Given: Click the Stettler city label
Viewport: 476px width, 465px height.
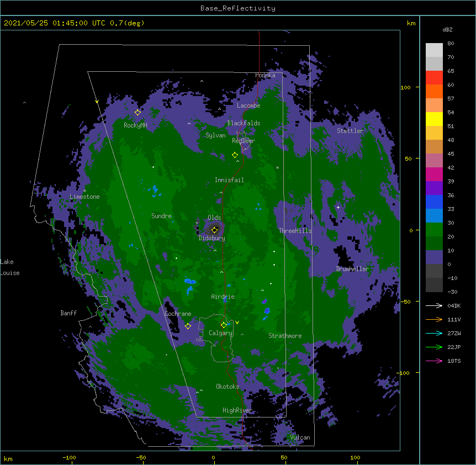Looking at the screenshot, I should [350, 131].
